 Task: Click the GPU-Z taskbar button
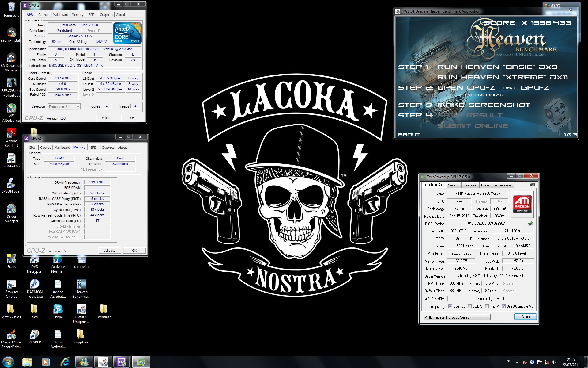(x=141, y=362)
